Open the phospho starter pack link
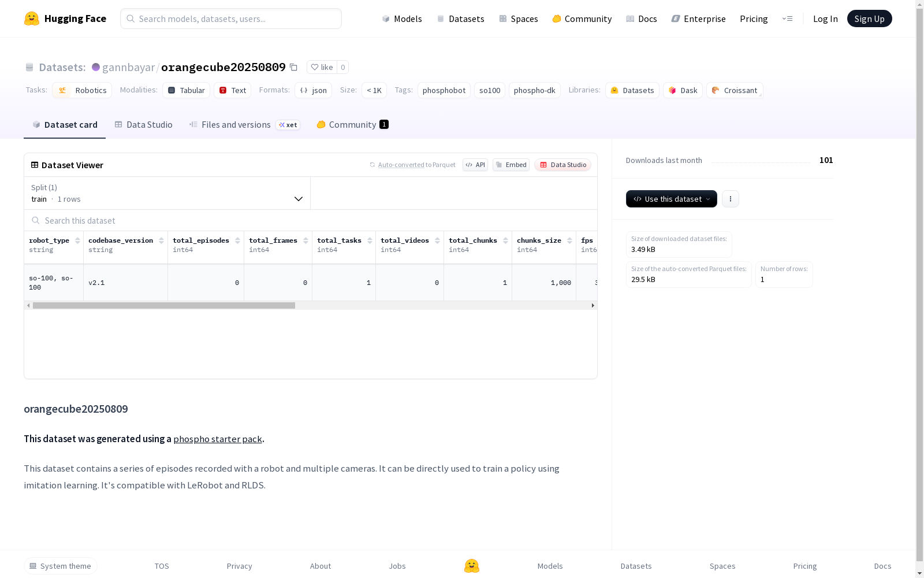 coord(218,439)
